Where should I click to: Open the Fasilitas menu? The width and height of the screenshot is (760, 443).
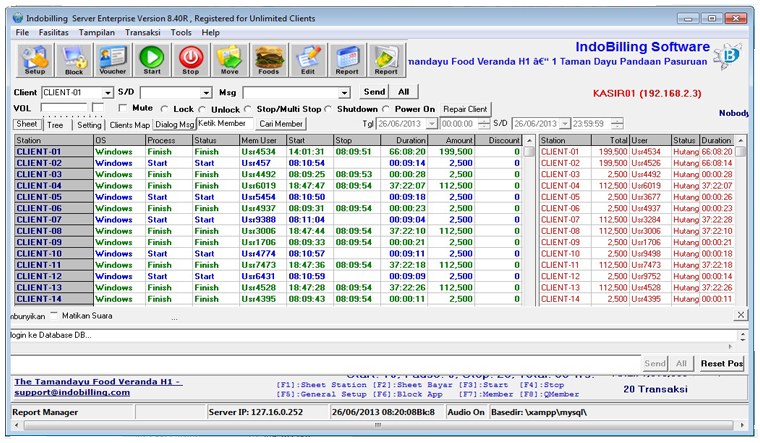coord(53,32)
